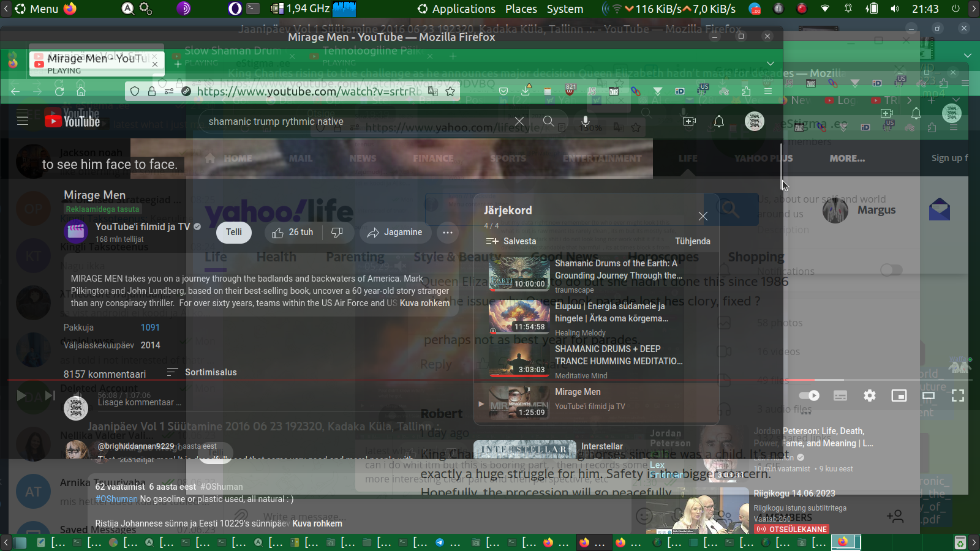
Task: Click the right arrow at the top panel edge
Action: [974, 9]
